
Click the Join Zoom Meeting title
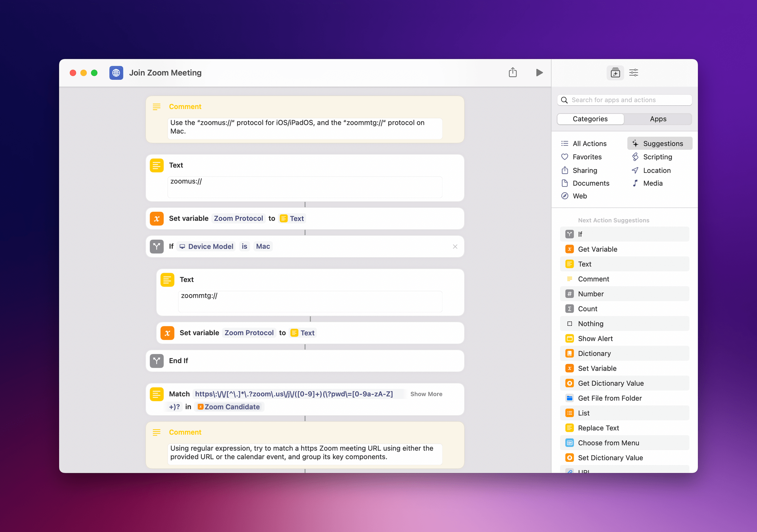pyautogui.click(x=165, y=73)
